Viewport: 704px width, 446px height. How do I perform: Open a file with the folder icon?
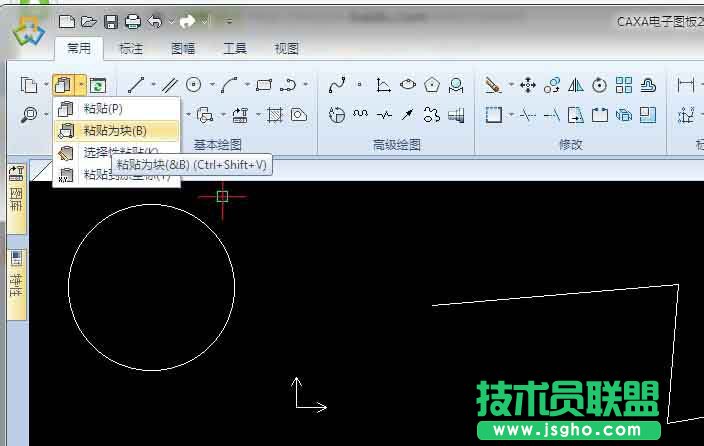(x=89, y=21)
